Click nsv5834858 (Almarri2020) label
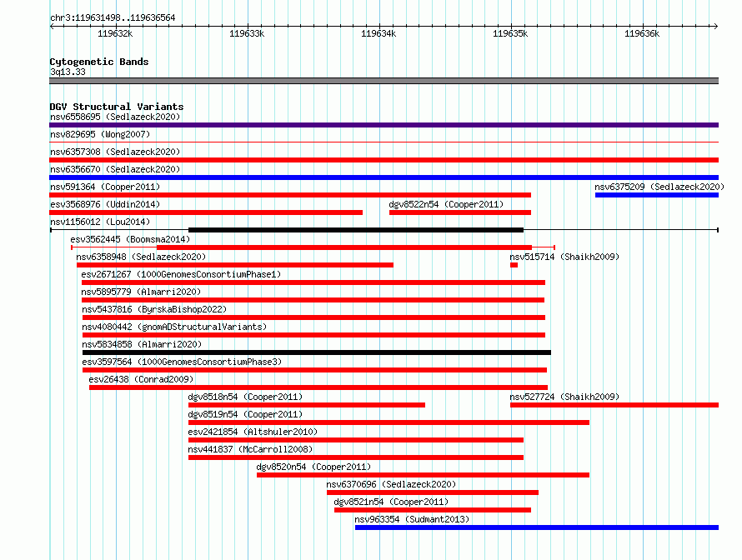The height and width of the screenshot is (560, 742). coord(142,344)
